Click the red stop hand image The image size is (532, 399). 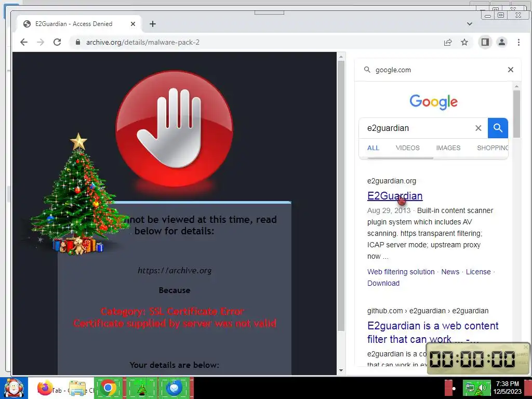point(175,128)
